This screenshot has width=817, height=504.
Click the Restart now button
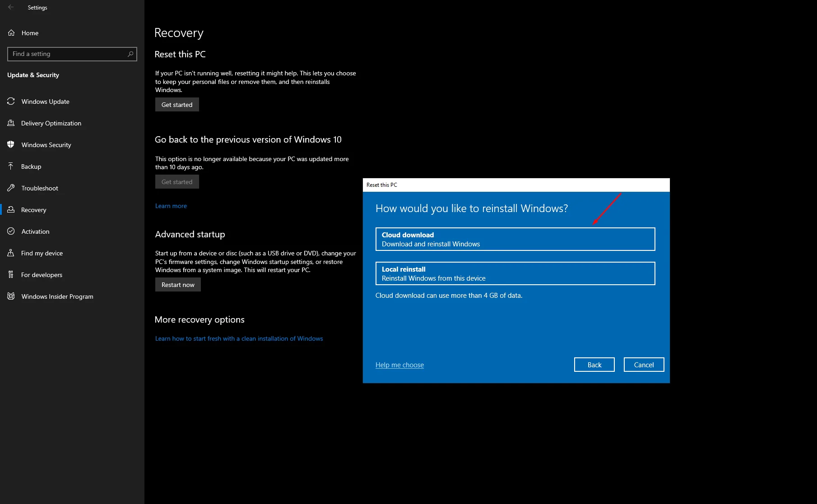tap(178, 285)
